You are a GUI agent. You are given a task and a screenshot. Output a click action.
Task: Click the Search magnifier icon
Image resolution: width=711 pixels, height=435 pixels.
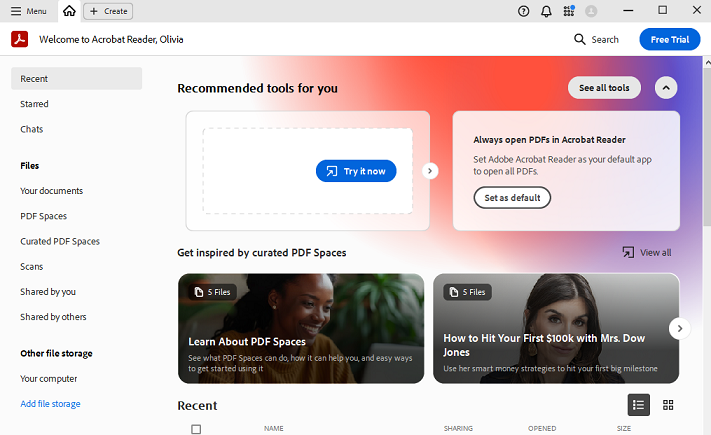coord(580,39)
